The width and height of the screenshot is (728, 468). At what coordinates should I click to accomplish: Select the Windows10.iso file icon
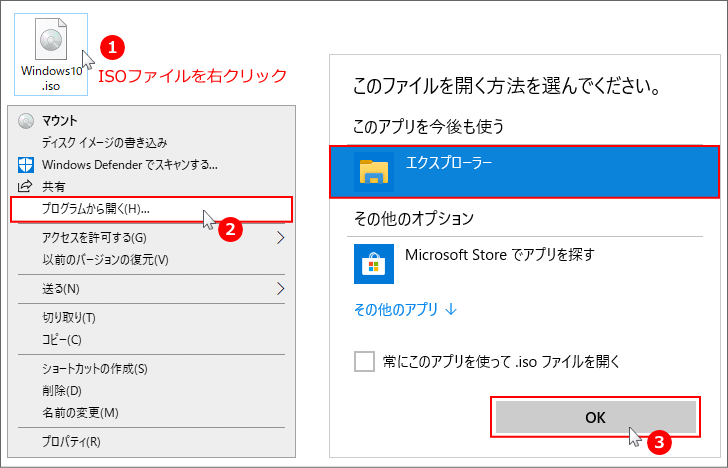coord(51,54)
